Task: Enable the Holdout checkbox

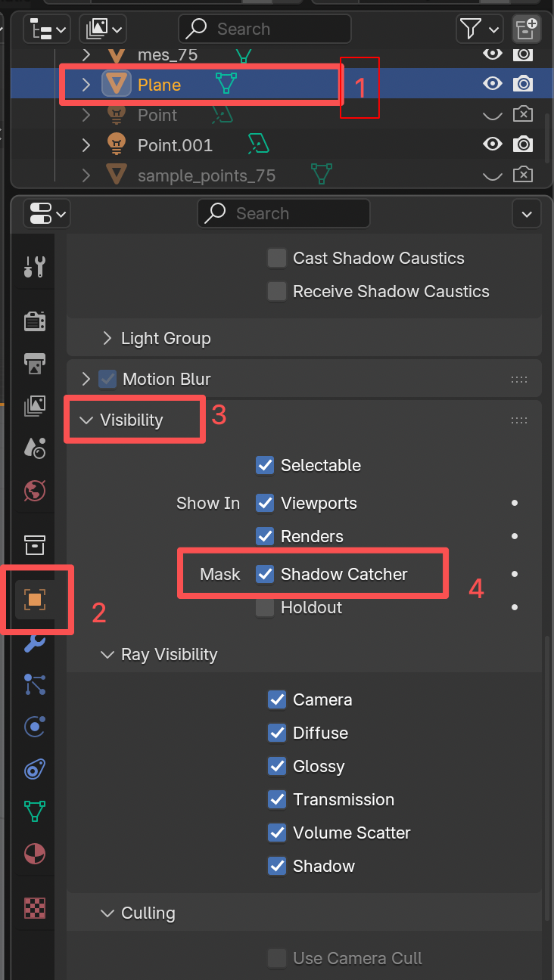Action: tap(265, 607)
